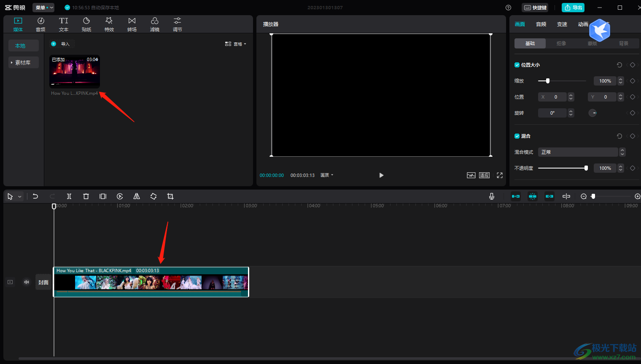Add keyframe diamond for 不透明度
Screen dimensions: 641x364
point(633,168)
